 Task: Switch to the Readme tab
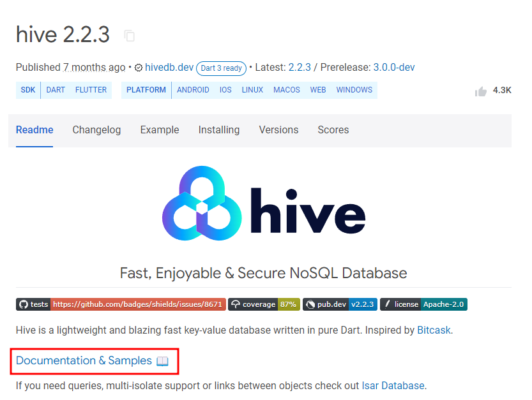[x=34, y=130]
